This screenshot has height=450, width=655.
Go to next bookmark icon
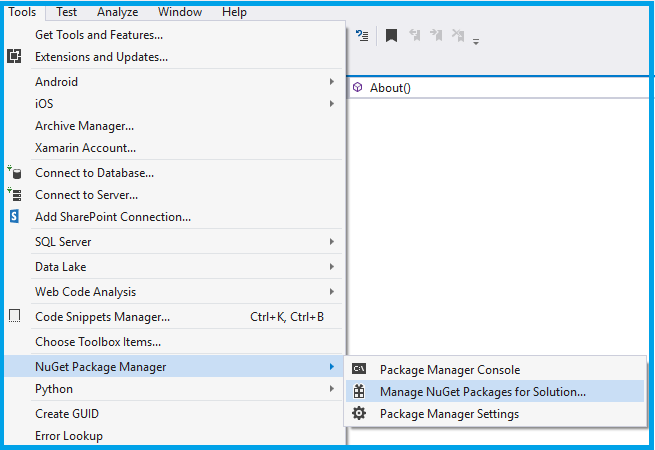pyautogui.click(x=436, y=35)
